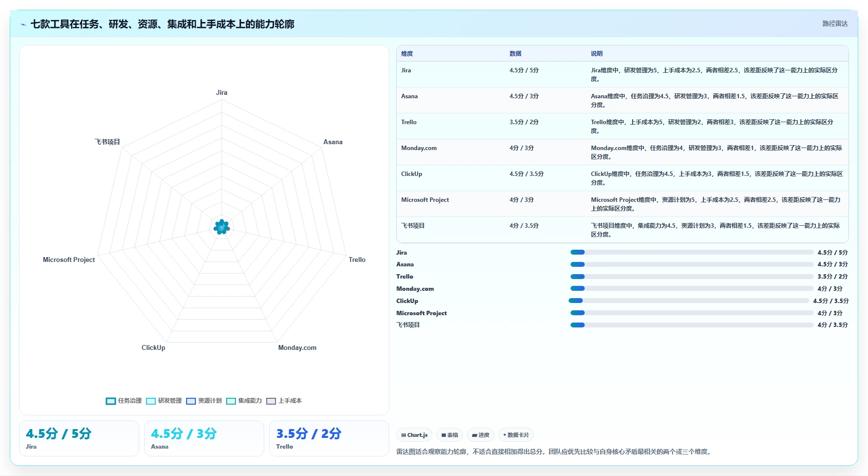Open the Jira 4.5分 / 5分 stat card

(x=79, y=438)
